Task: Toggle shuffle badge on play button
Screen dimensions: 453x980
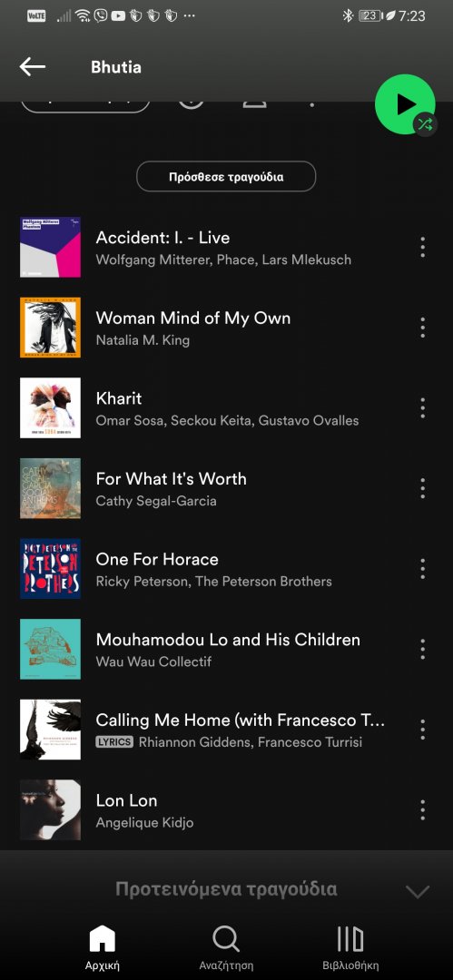Action: pyautogui.click(x=425, y=124)
